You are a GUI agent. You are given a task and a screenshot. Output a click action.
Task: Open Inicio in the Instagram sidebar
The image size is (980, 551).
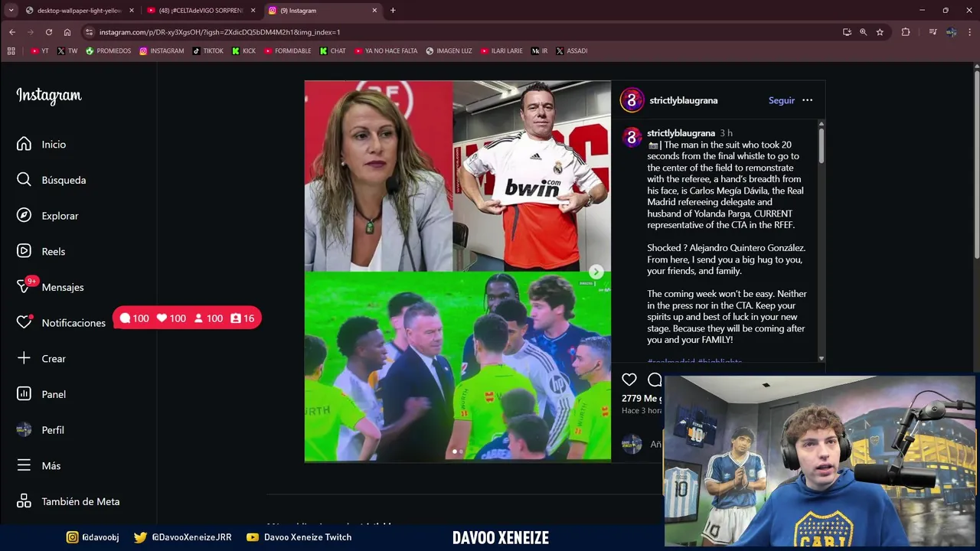(x=42, y=144)
